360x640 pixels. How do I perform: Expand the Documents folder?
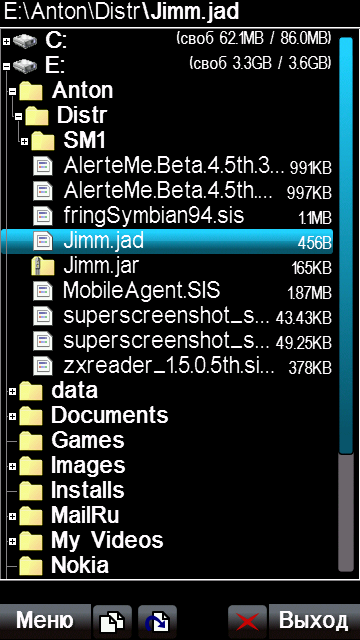tap(12, 416)
